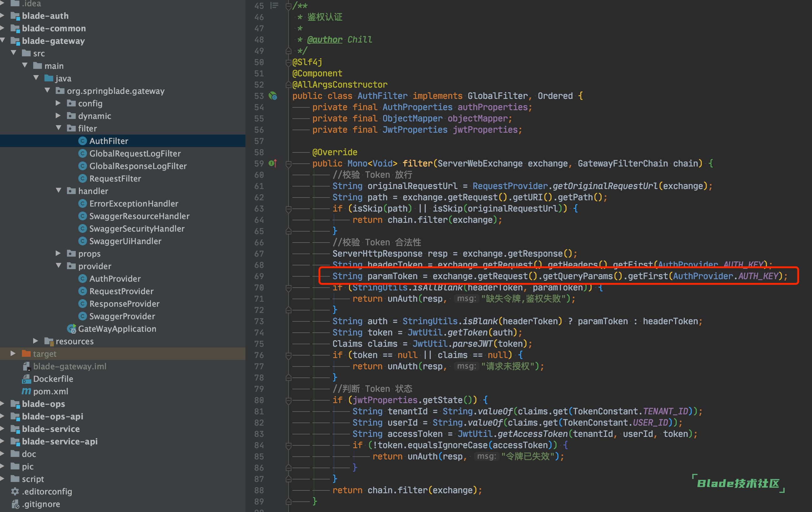The width and height of the screenshot is (812, 512).
Task: Expand the config package
Action: point(58,103)
